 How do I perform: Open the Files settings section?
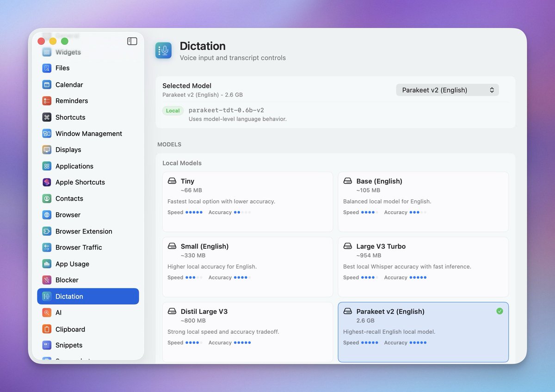click(x=88, y=68)
